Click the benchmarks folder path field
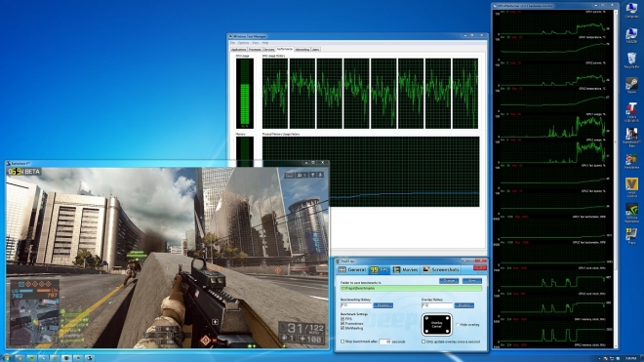 pyautogui.click(x=411, y=289)
